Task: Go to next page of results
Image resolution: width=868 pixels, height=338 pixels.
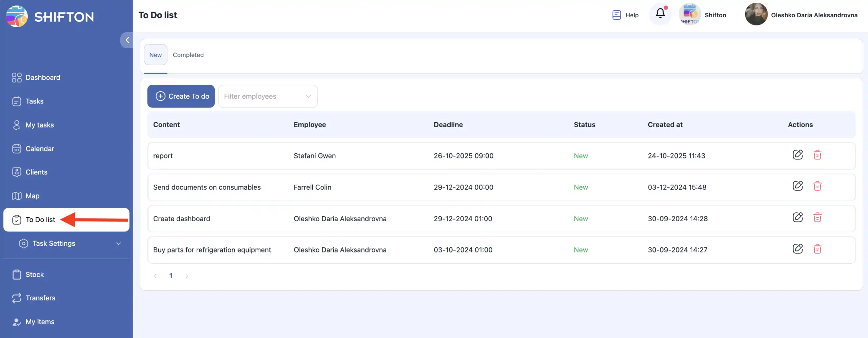Action: pos(186,276)
